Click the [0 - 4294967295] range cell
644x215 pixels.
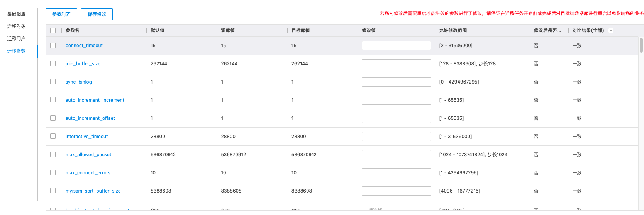(x=459, y=82)
